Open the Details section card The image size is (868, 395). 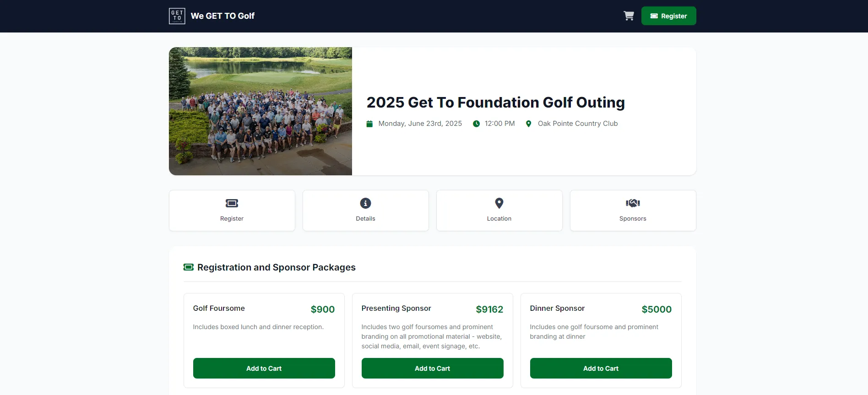click(x=365, y=211)
